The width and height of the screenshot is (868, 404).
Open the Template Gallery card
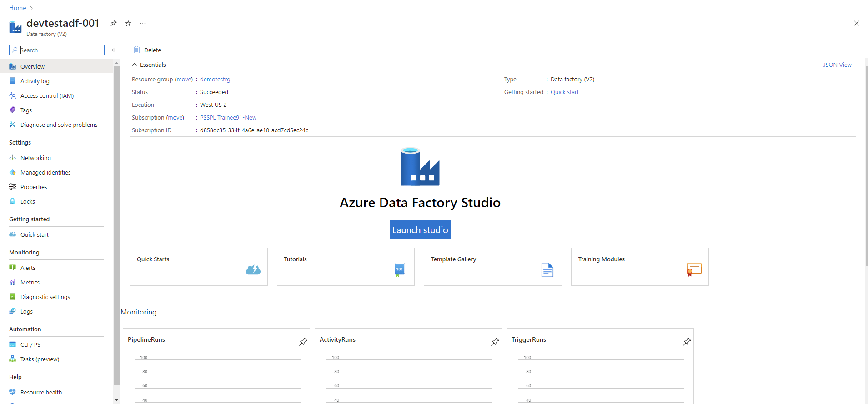[x=492, y=267]
